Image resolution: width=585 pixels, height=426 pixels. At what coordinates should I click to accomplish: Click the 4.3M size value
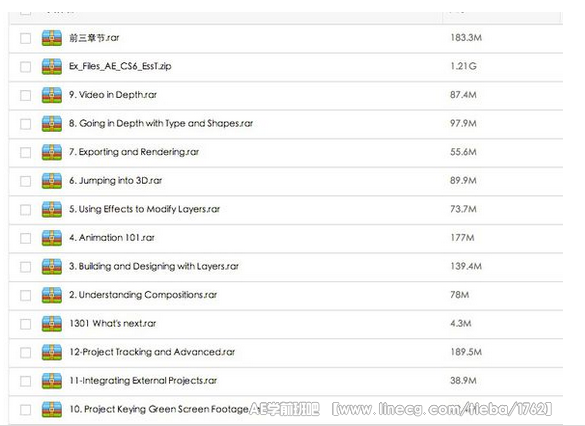coord(461,323)
